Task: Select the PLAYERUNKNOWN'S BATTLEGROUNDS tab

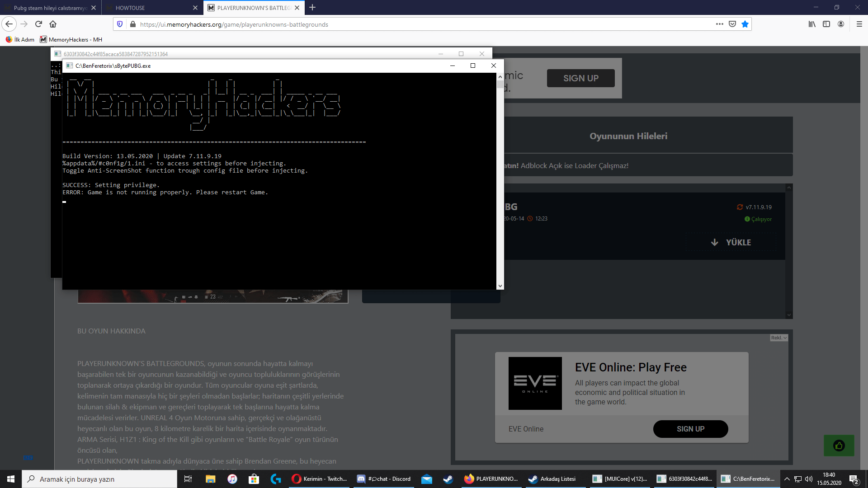Action: pos(254,8)
